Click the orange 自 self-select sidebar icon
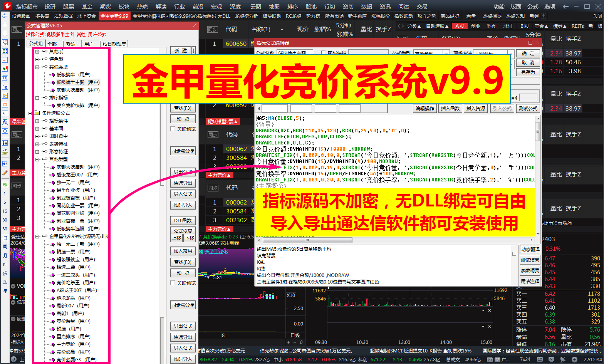The height and width of the screenshot is (364, 604). point(5,104)
